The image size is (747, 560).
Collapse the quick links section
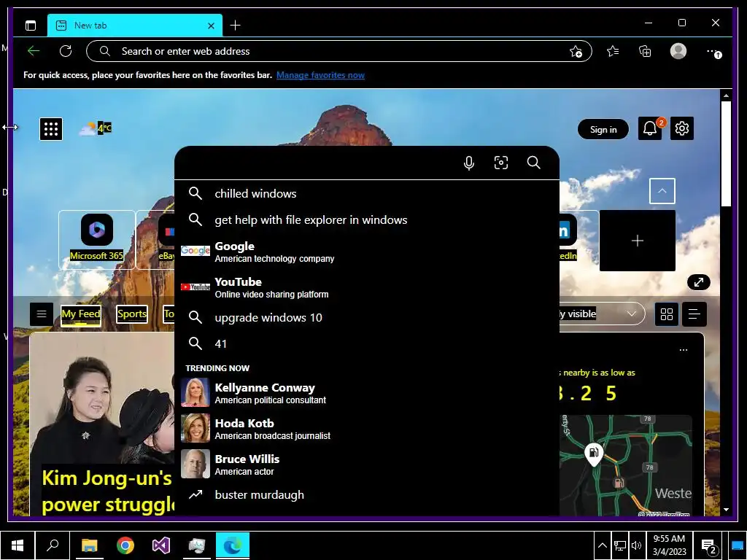[x=662, y=191]
